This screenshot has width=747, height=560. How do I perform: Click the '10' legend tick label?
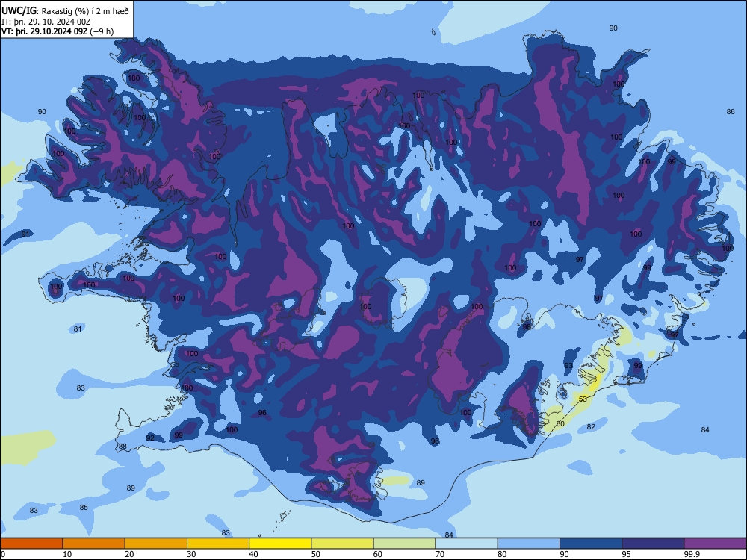pos(67,554)
